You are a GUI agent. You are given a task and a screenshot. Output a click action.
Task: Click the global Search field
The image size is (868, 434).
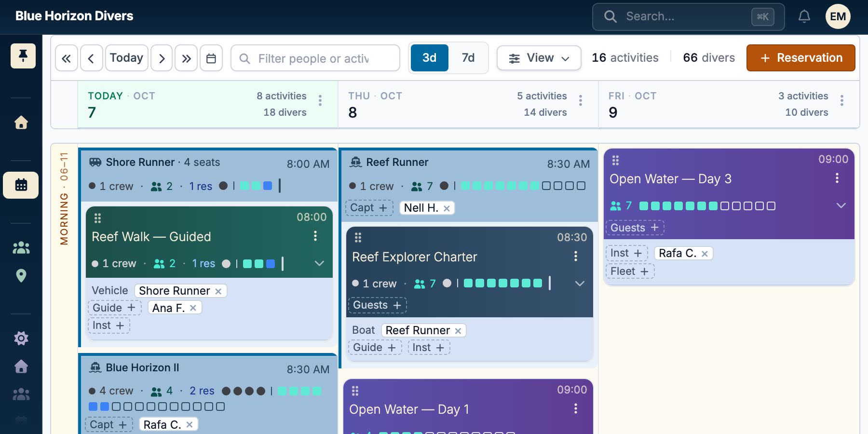tap(688, 17)
